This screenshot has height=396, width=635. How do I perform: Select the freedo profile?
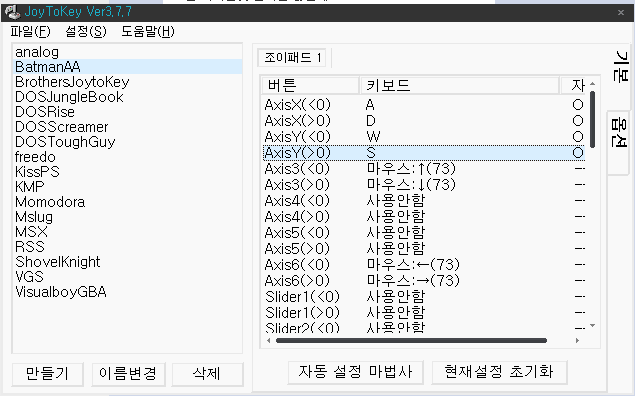[x=128, y=157]
